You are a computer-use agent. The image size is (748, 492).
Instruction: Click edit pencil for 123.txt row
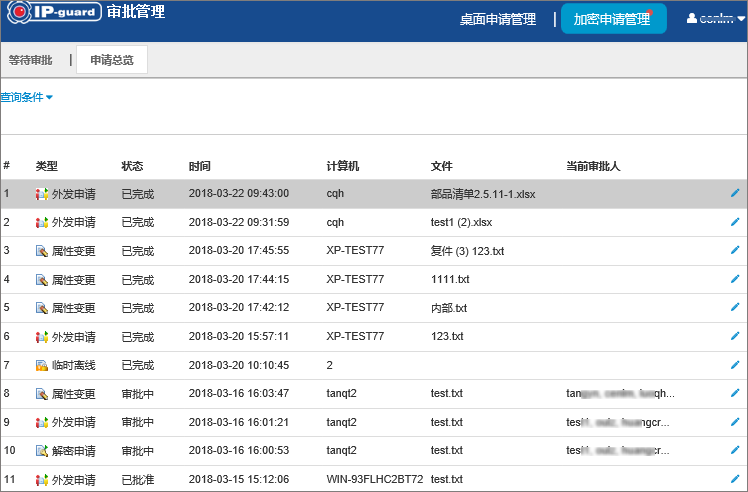pos(735,336)
